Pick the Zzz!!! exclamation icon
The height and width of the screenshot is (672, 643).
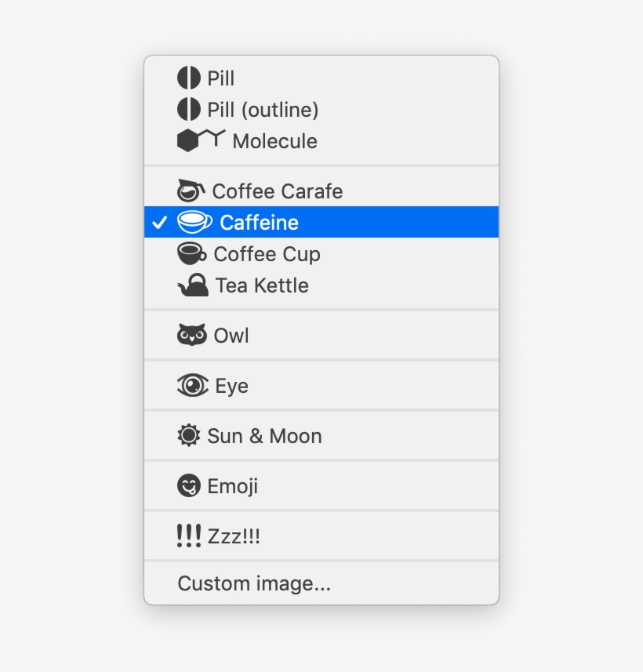point(188,536)
